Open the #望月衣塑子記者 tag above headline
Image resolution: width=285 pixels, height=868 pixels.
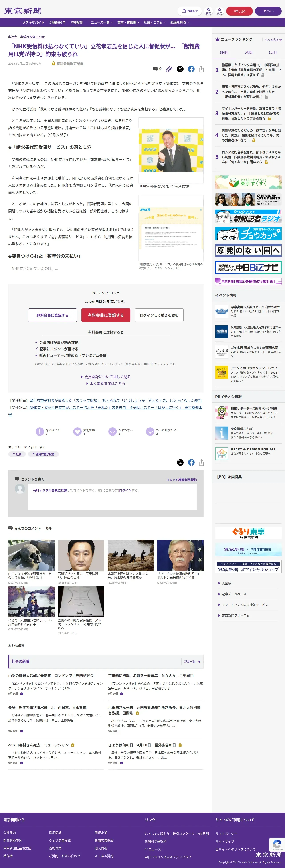(x=32, y=37)
